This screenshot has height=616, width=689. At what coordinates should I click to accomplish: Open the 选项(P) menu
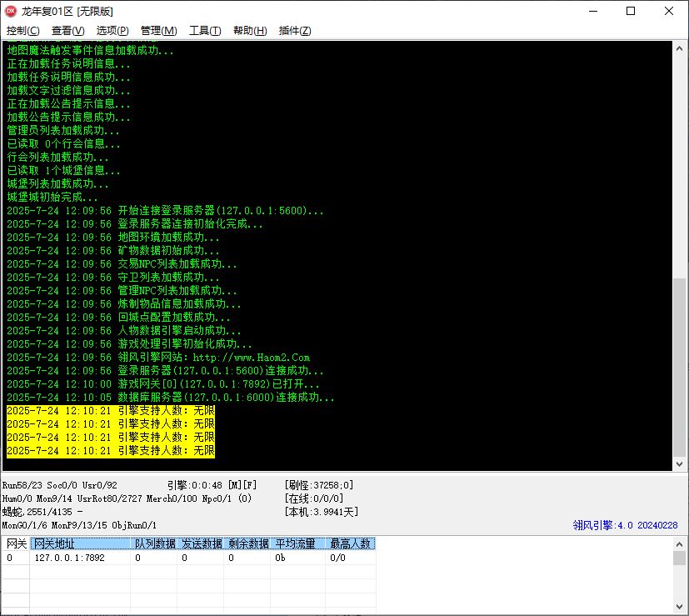(112, 30)
